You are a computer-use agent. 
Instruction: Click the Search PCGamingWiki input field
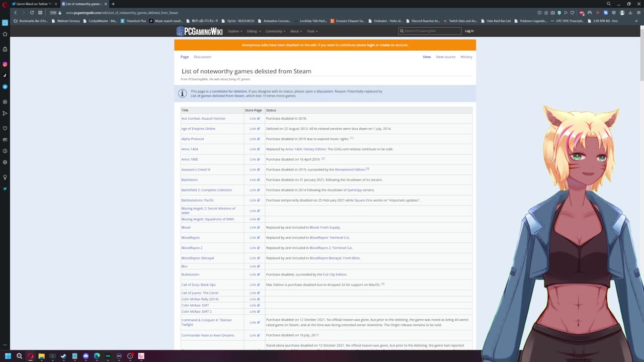coord(430,31)
